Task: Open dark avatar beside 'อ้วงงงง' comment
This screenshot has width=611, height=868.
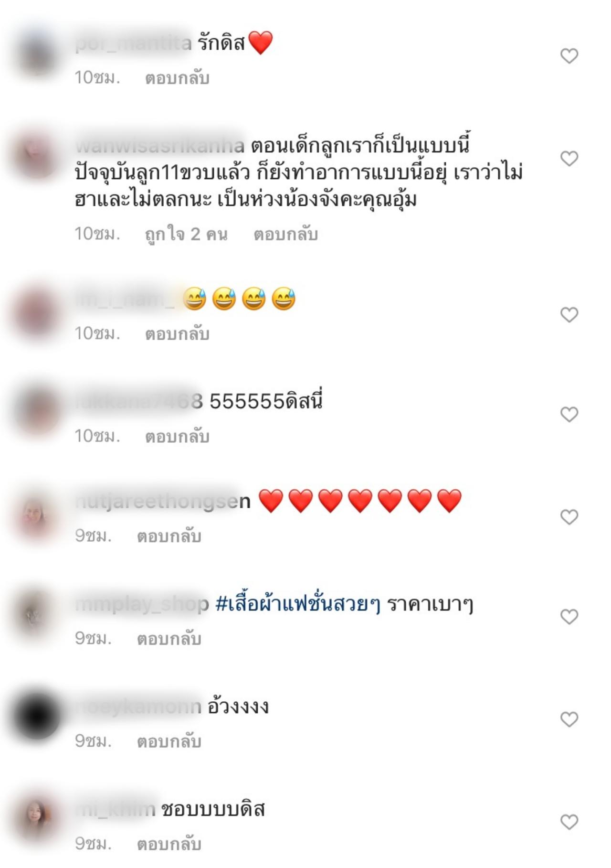Action: coord(37,715)
